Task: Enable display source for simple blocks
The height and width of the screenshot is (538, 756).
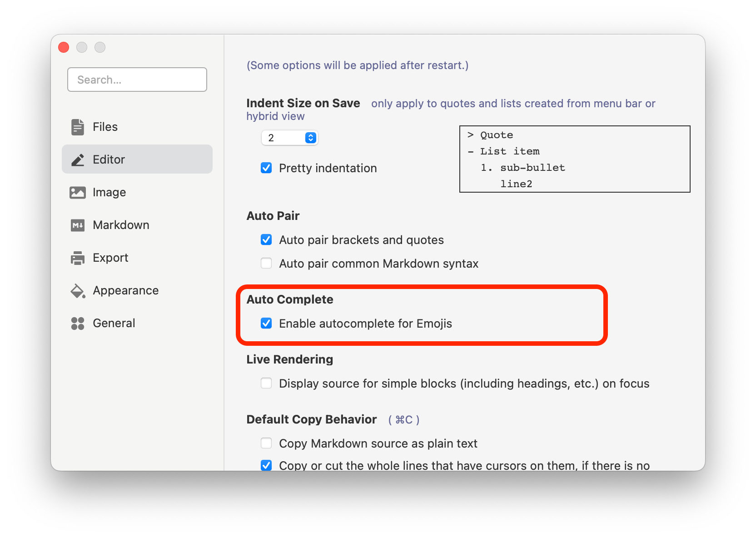Action: (x=266, y=384)
